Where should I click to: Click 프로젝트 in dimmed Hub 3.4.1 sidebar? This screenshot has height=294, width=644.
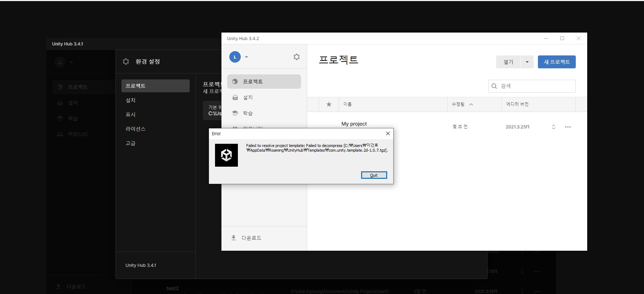pyautogui.click(x=78, y=87)
